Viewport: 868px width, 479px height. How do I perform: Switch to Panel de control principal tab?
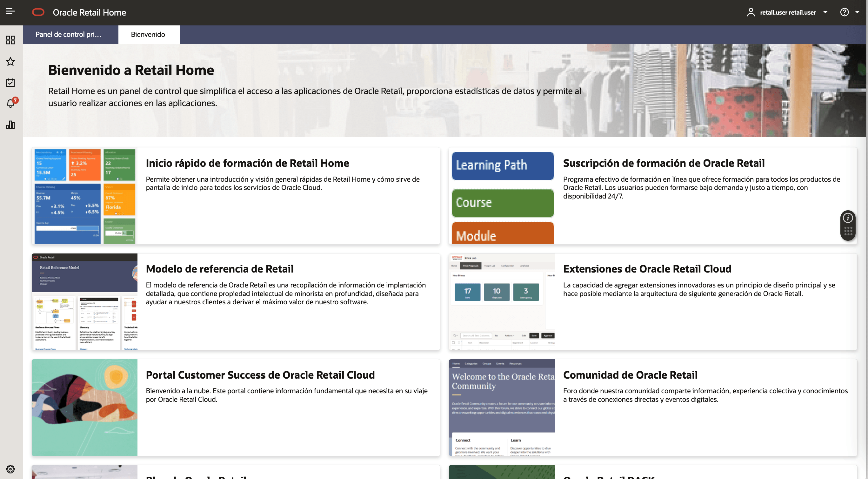(68, 34)
